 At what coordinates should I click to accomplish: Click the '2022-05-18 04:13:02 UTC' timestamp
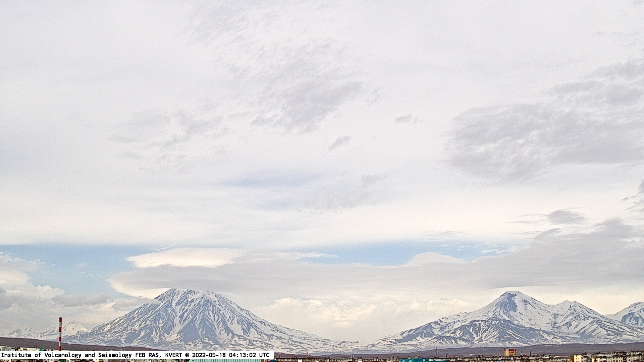[x=231, y=355]
